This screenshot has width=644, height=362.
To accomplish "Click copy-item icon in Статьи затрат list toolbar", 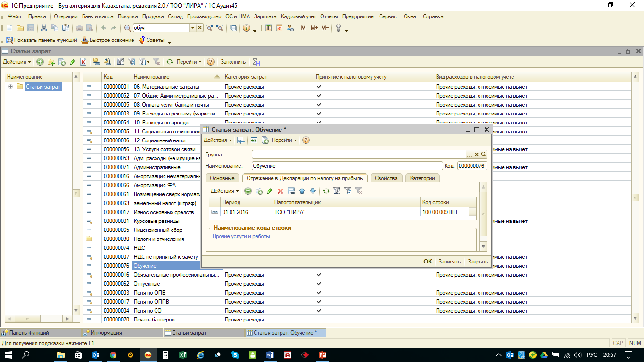I will point(62,62).
